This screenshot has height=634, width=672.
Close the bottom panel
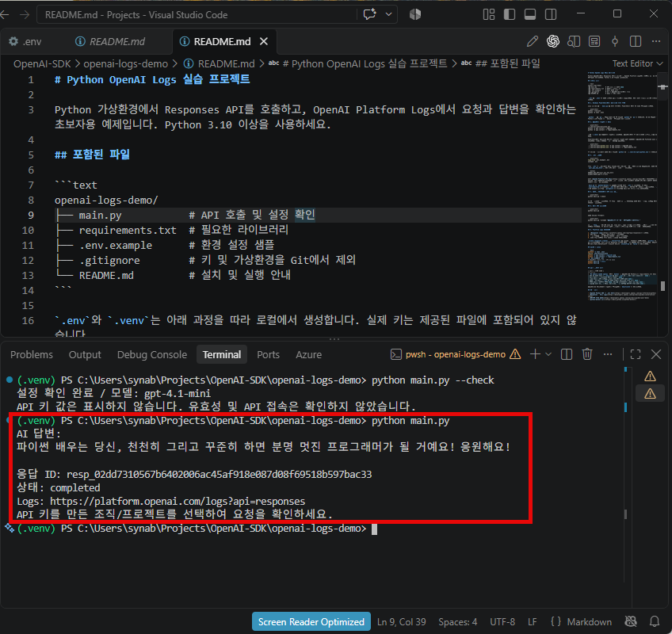click(x=656, y=354)
